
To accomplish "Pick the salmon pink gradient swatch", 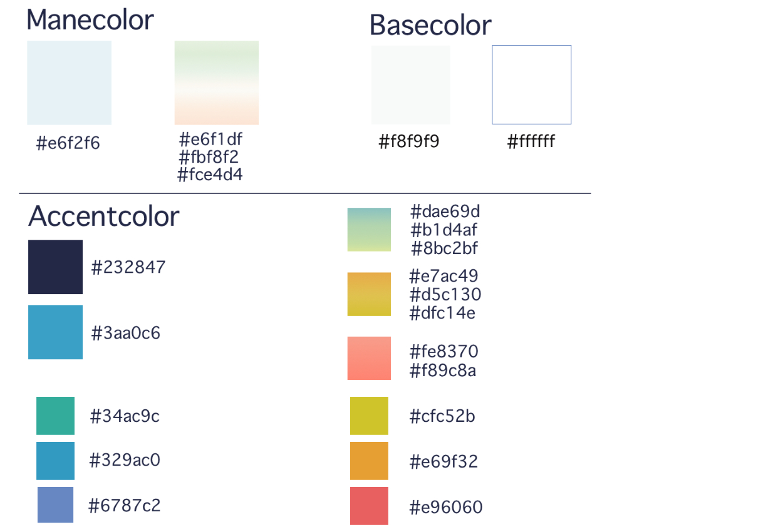I will coord(369,358).
